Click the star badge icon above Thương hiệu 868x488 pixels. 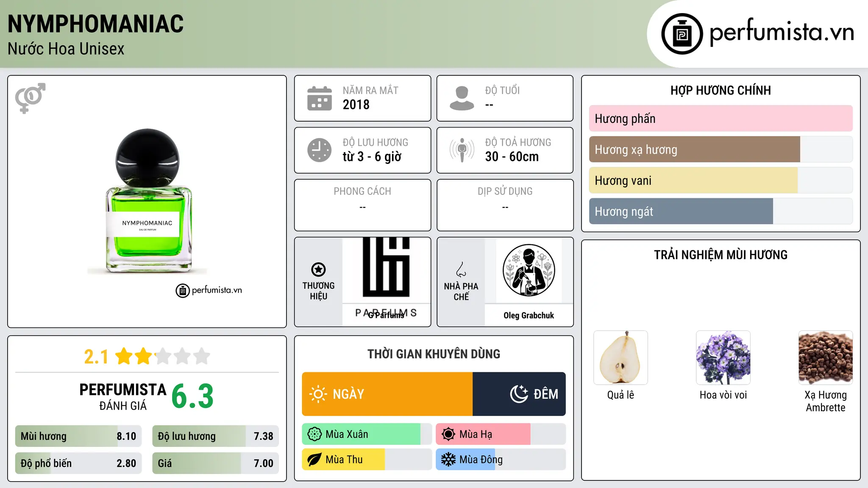[x=318, y=269]
